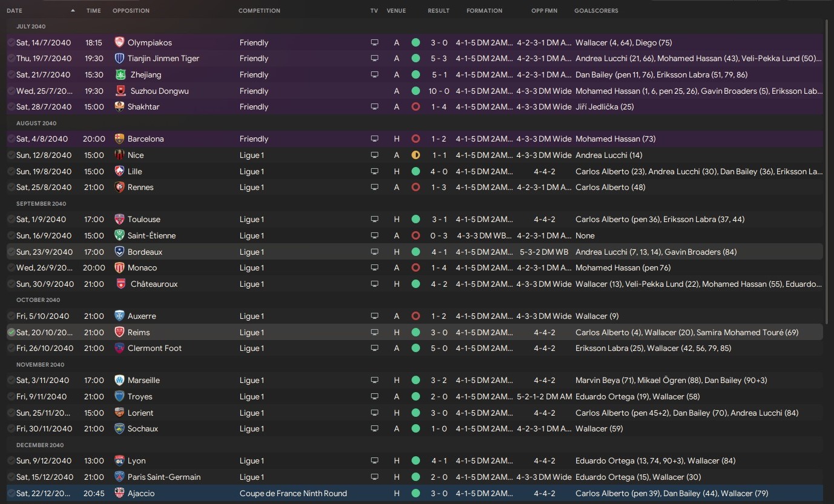The width and height of the screenshot is (834, 504).
Task: Click the loss indicator for Monaco match
Action: (415, 267)
